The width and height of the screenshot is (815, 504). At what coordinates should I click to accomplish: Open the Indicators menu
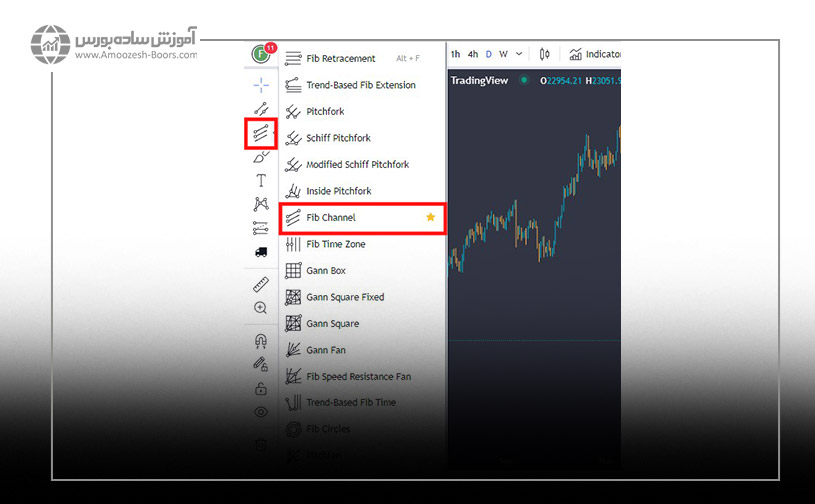(596, 54)
